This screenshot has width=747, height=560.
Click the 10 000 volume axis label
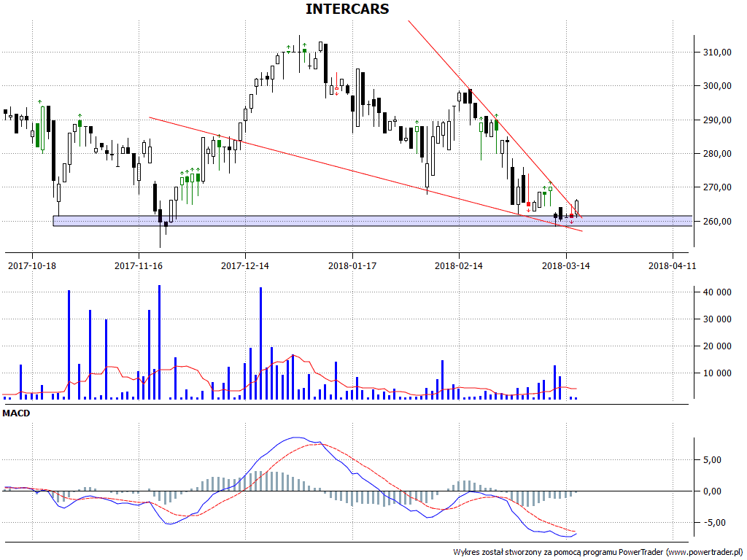tap(718, 373)
